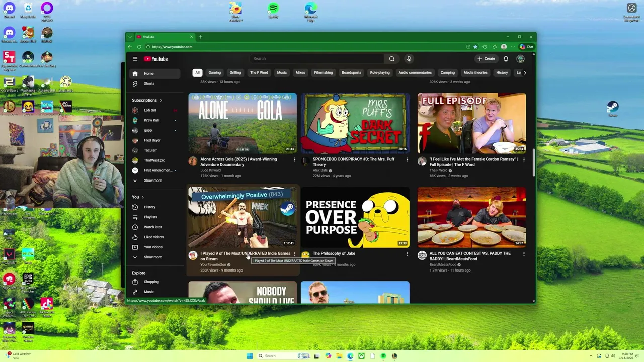The height and width of the screenshot is (362, 644).
Task: Open Risk of Rain 2 desktop shortcut
Action: tap(9, 84)
